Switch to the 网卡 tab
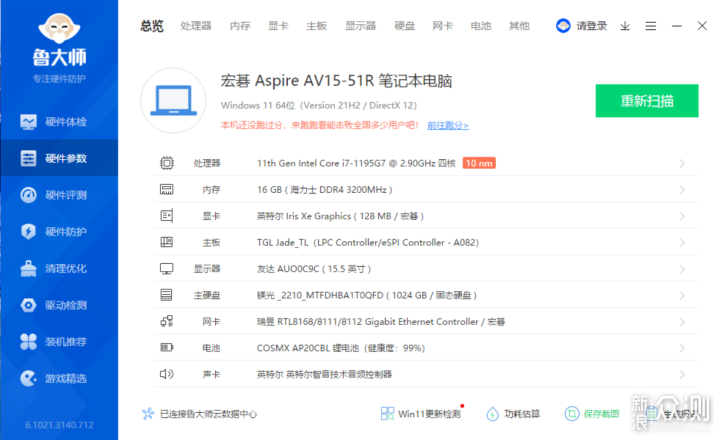 (x=443, y=26)
